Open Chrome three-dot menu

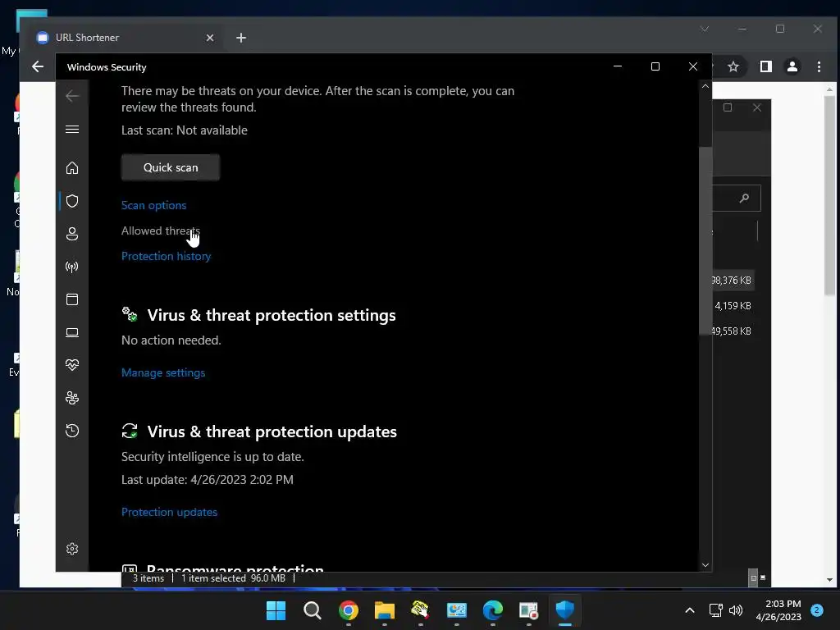(x=819, y=66)
